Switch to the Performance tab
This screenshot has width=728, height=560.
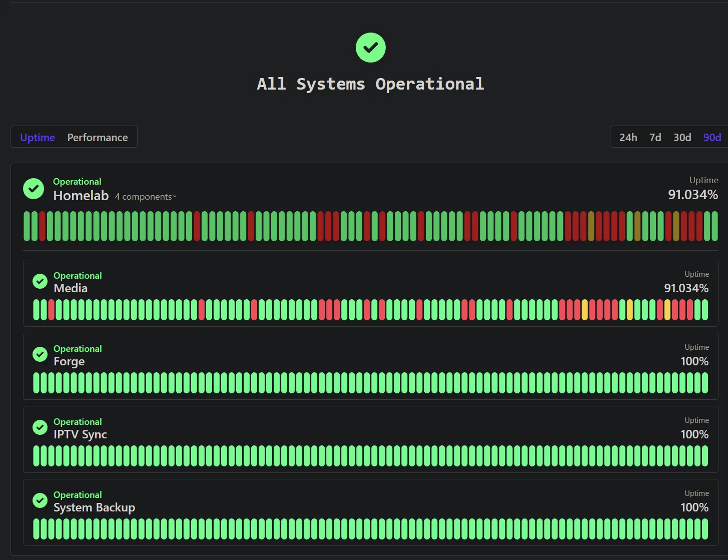[98, 137]
